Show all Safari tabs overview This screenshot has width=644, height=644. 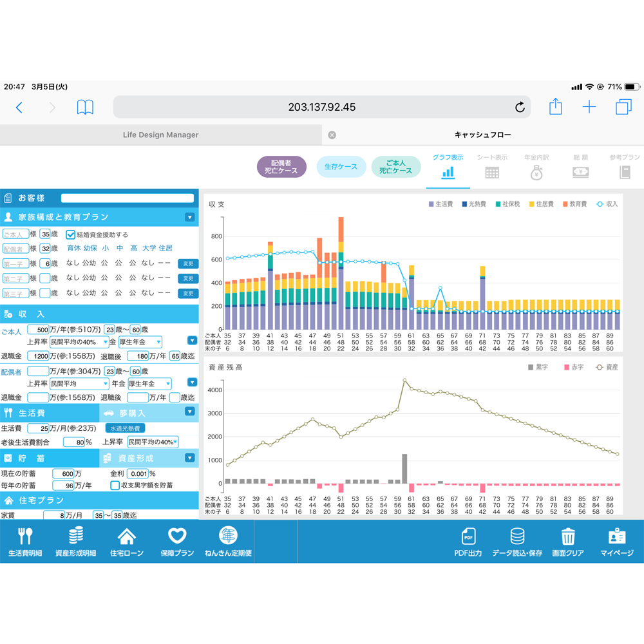[x=623, y=107]
